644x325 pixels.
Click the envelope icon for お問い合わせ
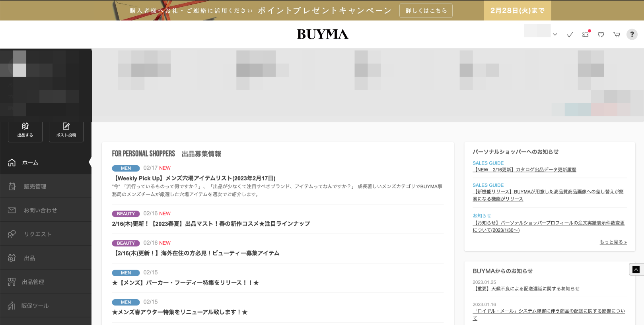pos(12,210)
